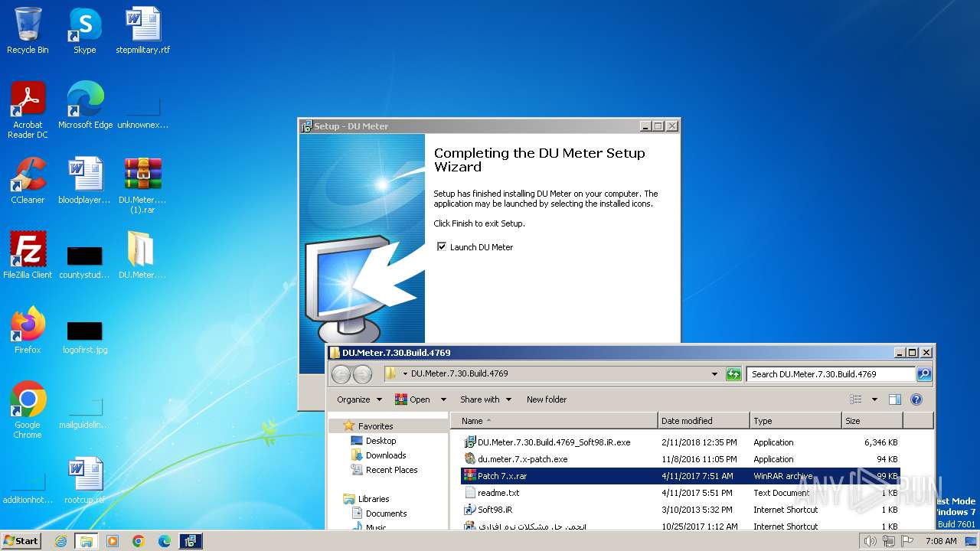
Task: Sort files by Date modified column
Action: [x=704, y=421]
